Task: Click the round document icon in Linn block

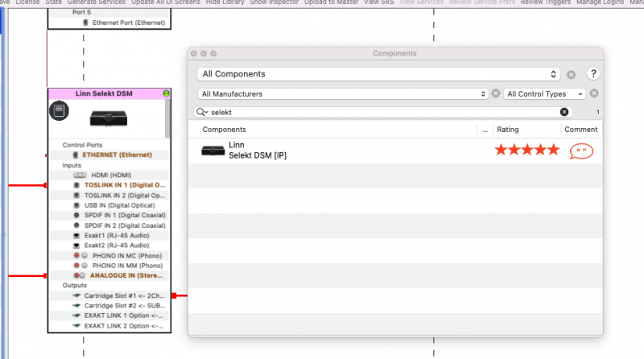Action: point(59,110)
